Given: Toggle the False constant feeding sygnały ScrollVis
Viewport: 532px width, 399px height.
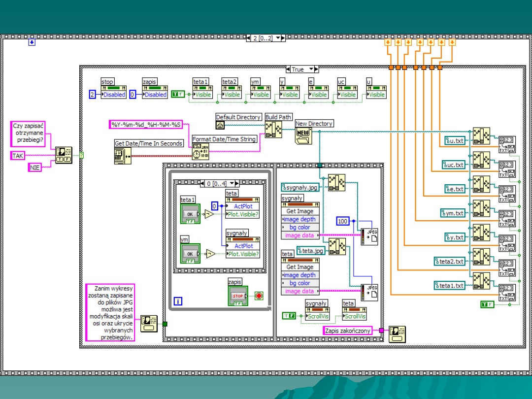Looking at the screenshot, I should (x=289, y=315).
